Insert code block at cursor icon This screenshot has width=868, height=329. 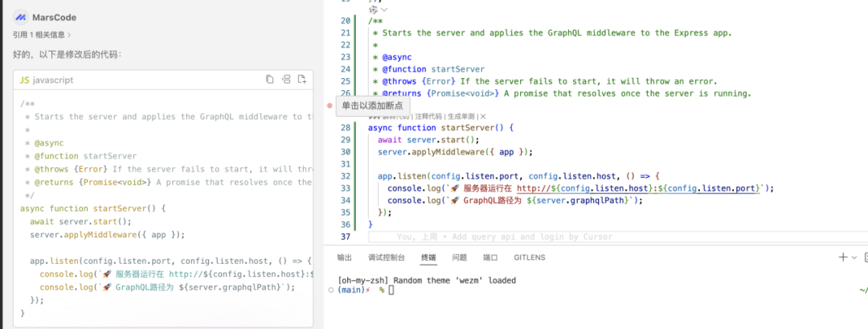click(x=286, y=80)
